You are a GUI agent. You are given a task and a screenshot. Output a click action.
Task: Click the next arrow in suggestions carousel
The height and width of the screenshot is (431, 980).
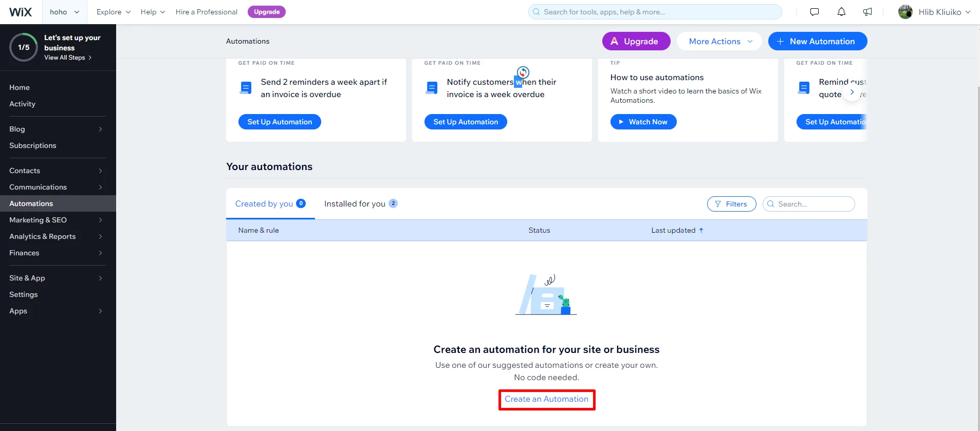click(x=852, y=92)
